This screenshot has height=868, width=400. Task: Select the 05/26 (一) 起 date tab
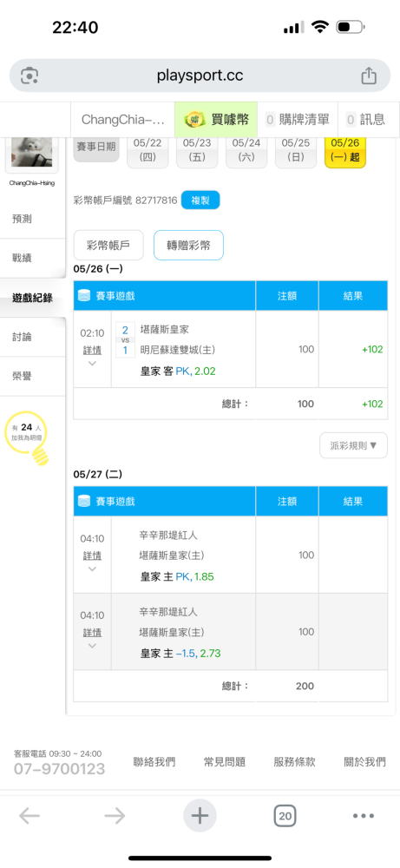[344, 150]
